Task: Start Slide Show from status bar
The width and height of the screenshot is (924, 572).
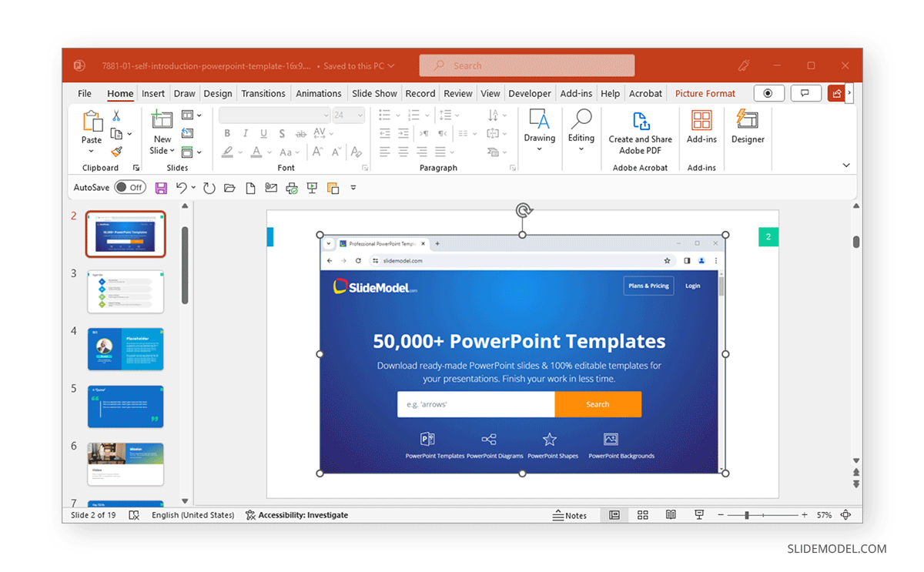Action: (x=699, y=515)
